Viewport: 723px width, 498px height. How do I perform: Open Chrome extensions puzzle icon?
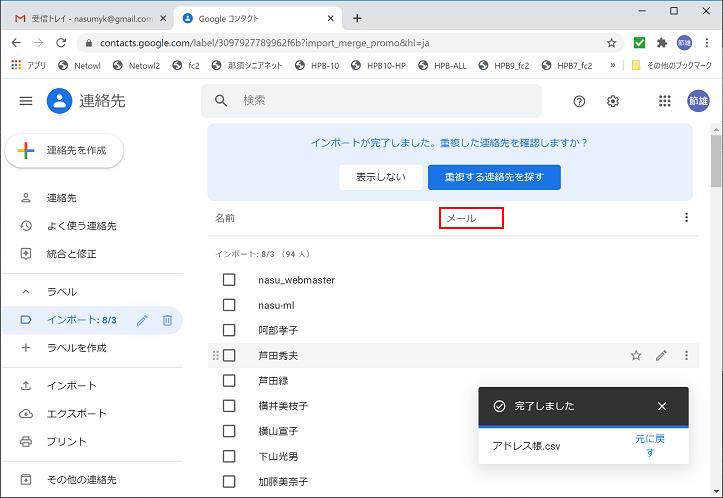tap(662, 43)
